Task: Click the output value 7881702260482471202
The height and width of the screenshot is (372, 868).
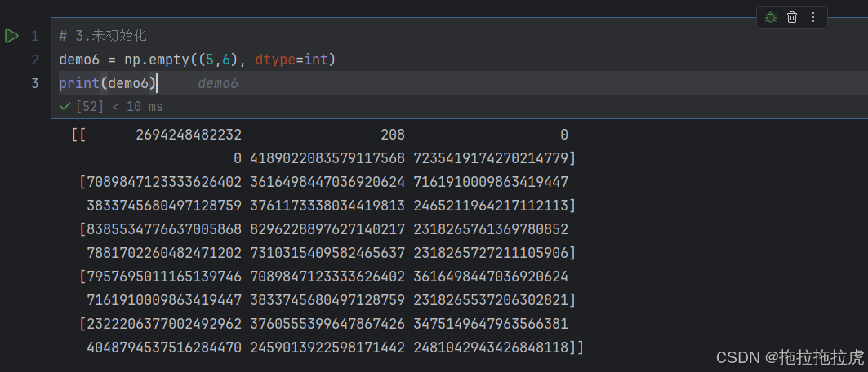Action: (164, 253)
